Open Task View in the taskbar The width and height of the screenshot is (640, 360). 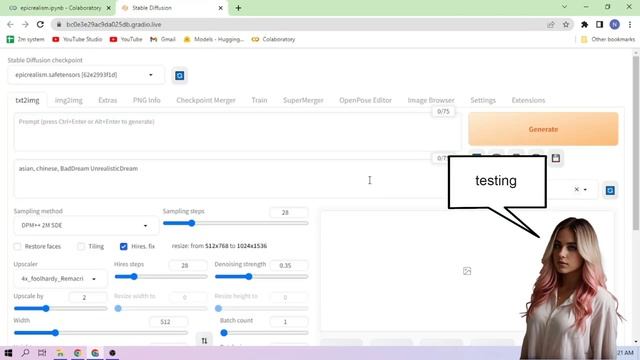42,353
